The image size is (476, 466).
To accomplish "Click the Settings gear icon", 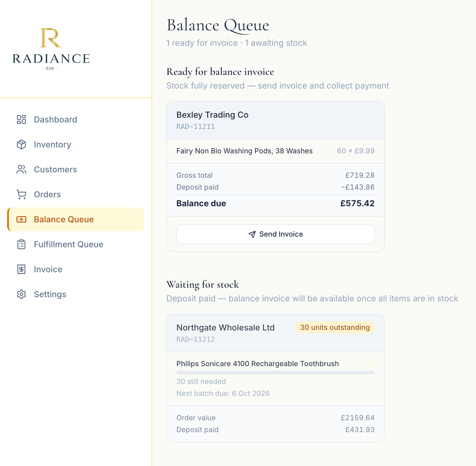I will coord(21,294).
